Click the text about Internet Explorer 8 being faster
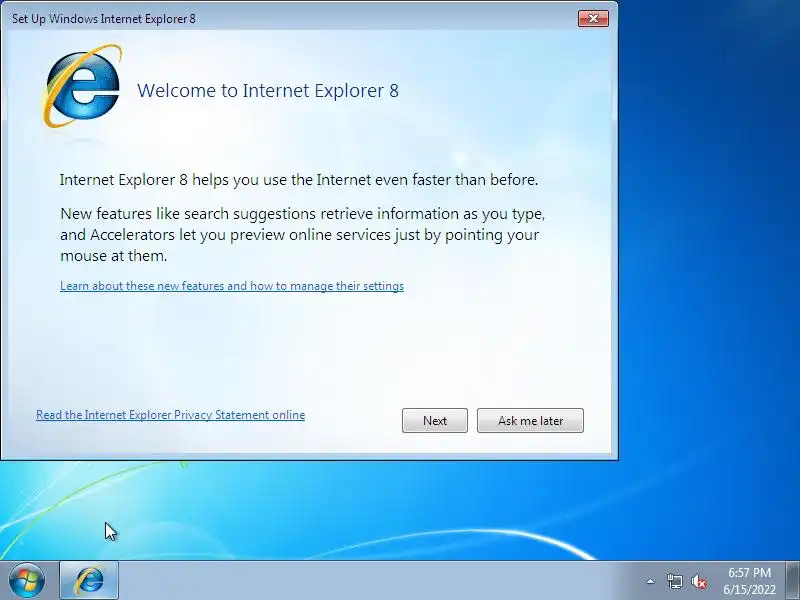 [299, 180]
